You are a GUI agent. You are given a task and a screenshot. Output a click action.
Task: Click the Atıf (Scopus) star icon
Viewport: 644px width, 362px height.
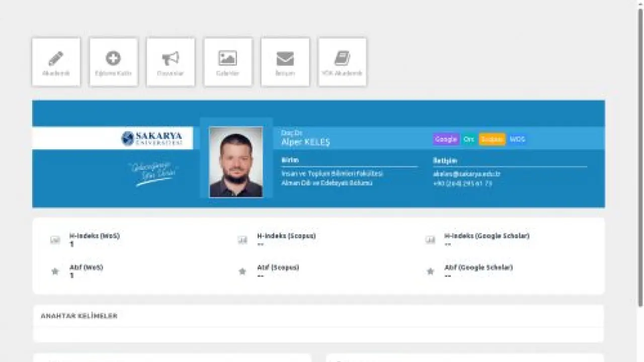[x=243, y=271]
